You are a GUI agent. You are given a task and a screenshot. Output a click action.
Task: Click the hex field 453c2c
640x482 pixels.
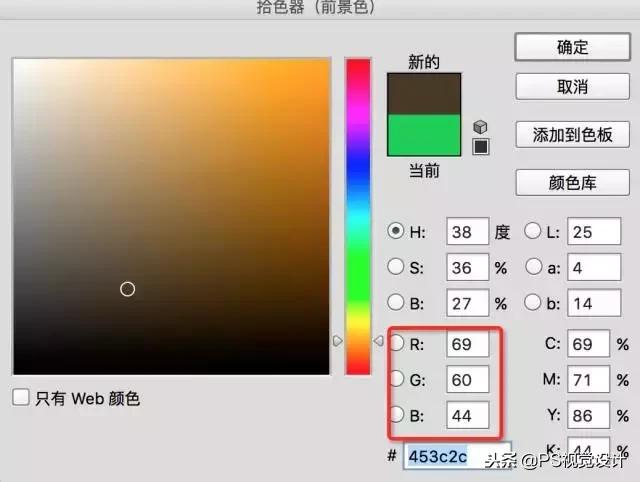click(457, 455)
